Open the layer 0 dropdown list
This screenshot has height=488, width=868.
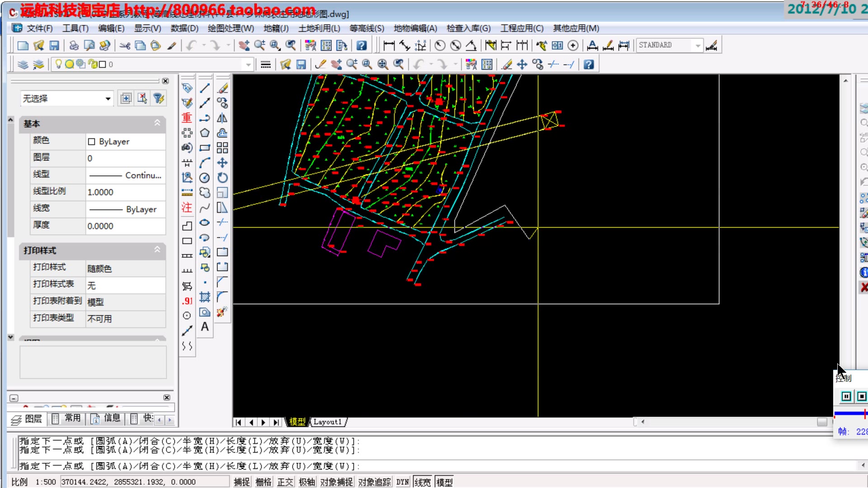click(248, 65)
